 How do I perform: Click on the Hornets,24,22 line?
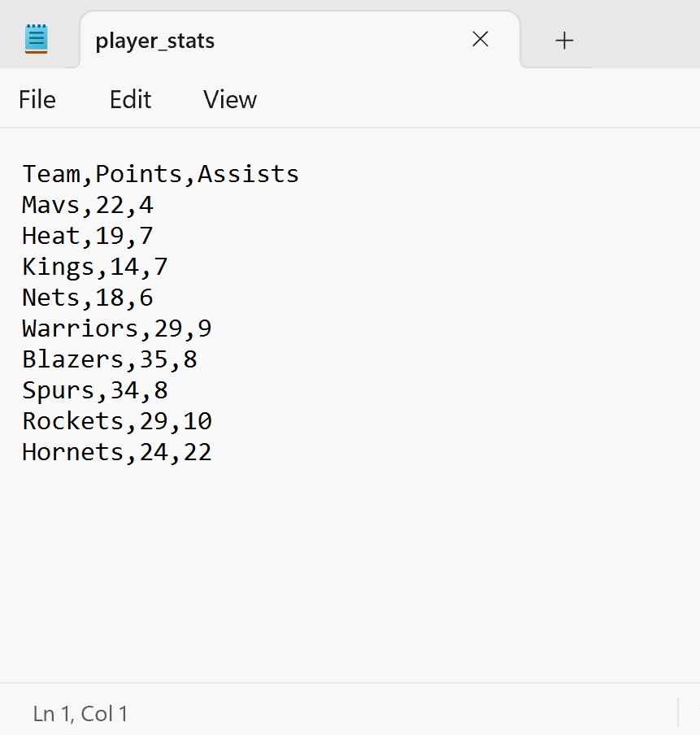click(x=117, y=452)
